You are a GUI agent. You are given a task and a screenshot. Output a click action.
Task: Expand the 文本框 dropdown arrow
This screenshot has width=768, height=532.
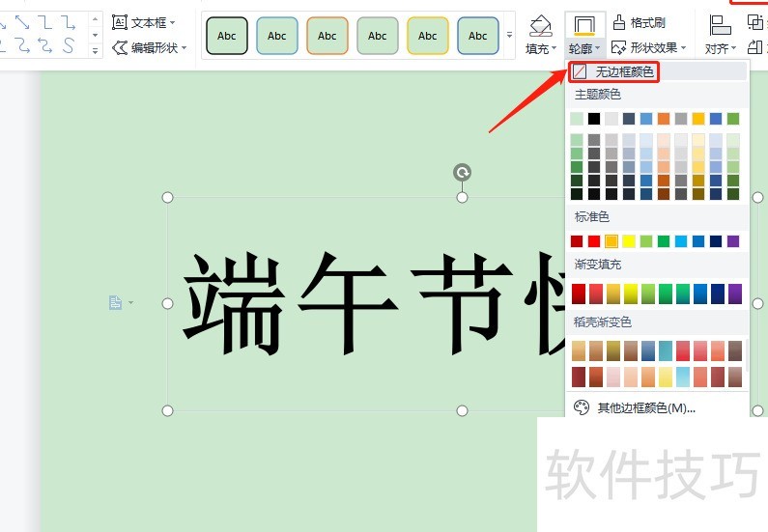(172, 22)
